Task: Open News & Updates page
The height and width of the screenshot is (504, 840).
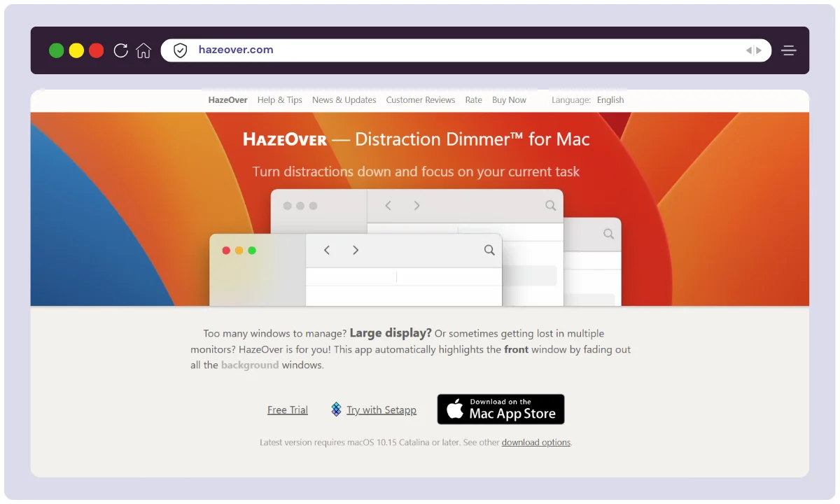Action: pyautogui.click(x=344, y=100)
